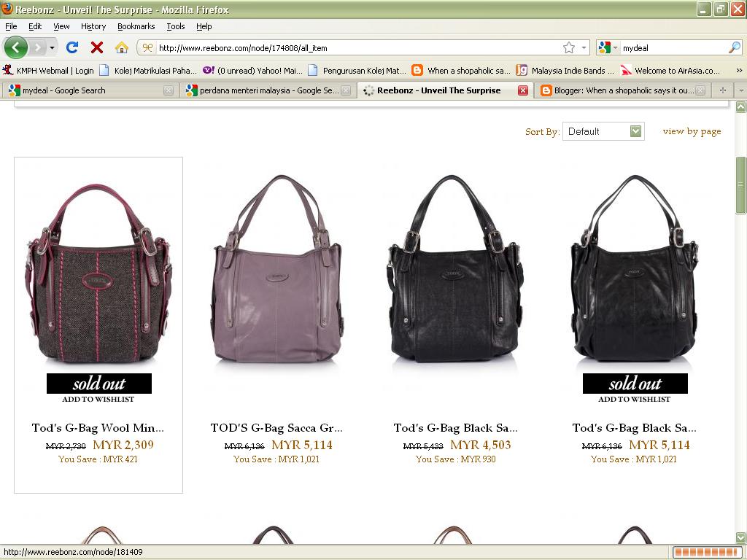Open the grey Sacca G-Bag image
This screenshot has height=560, width=747.
click(x=277, y=268)
